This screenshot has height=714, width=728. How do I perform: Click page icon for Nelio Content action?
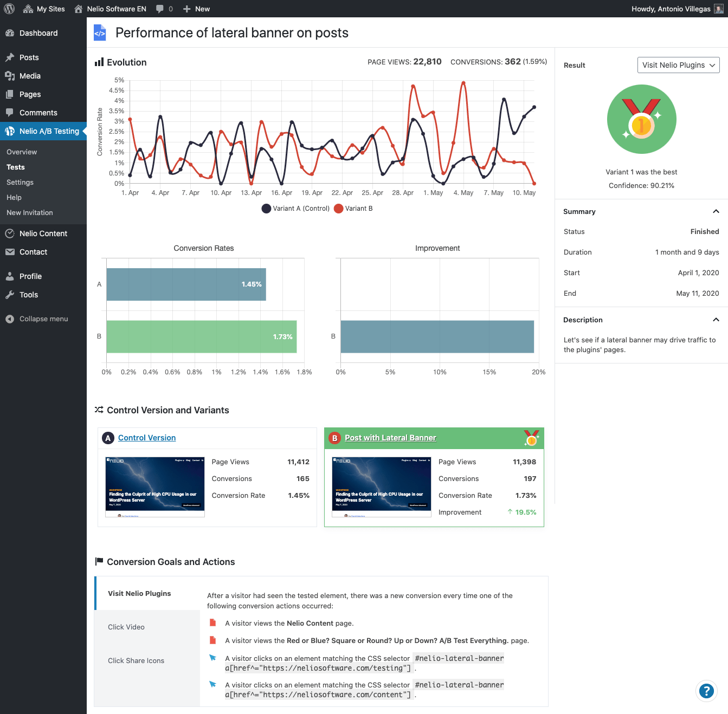[x=212, y=623]
